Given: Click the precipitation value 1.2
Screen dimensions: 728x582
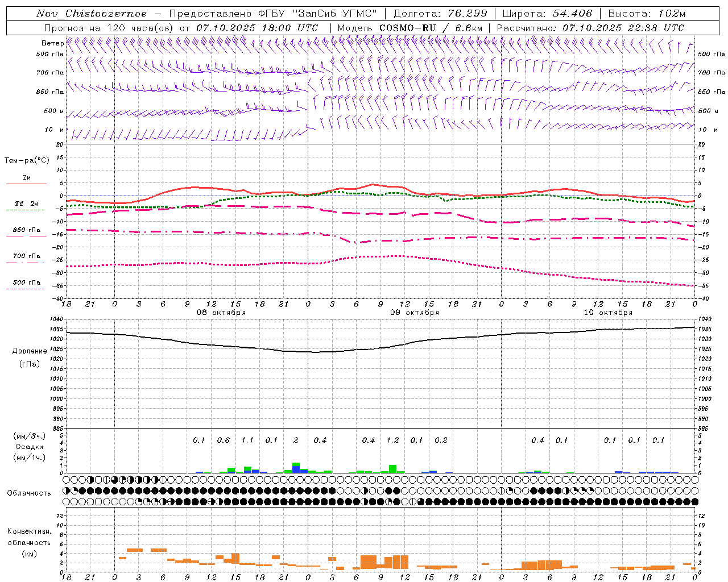Looking at the screenshot, I should (x=392, y=440).
